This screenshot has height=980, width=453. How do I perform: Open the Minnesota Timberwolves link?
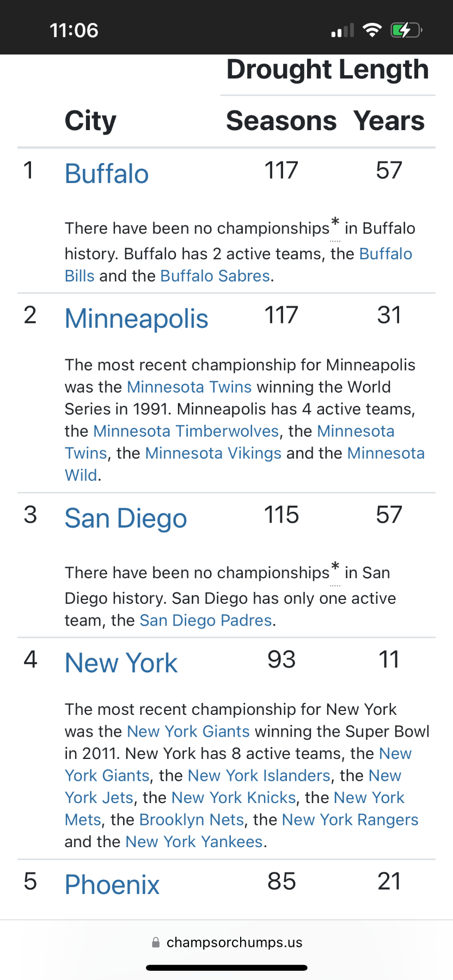tap(186, 431)
